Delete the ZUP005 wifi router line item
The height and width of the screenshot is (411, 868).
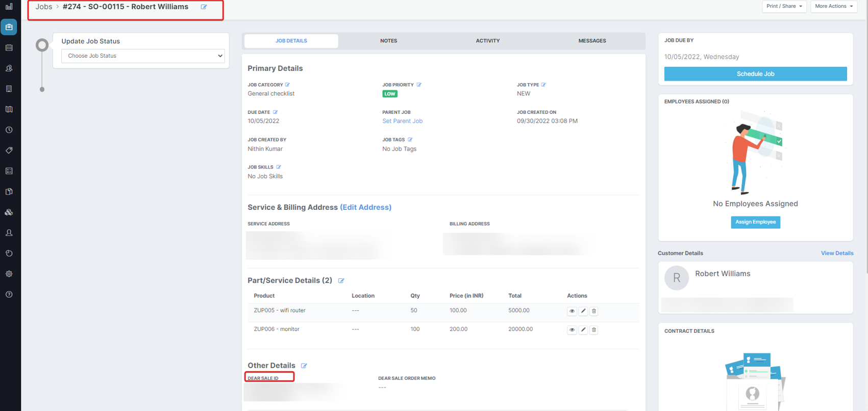(x=594, y=311)
